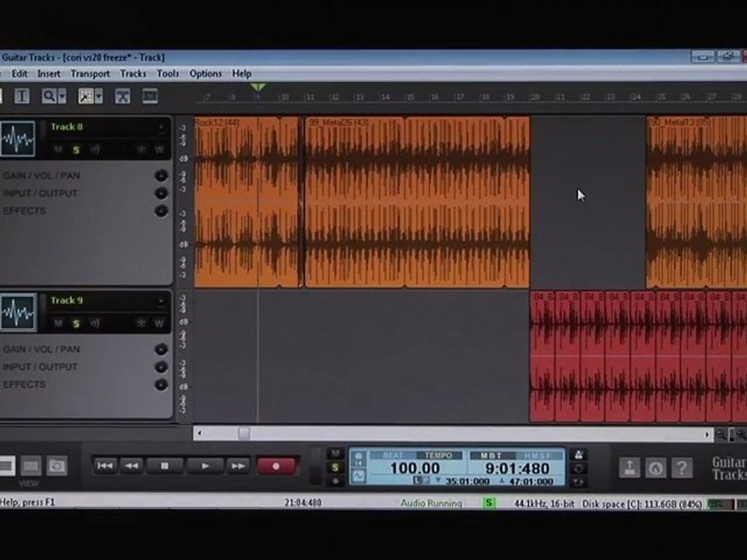Viewport: 747px width, 560px height.
Task: Select the first red clip on Track 9
Action: [x=542, y=356]
